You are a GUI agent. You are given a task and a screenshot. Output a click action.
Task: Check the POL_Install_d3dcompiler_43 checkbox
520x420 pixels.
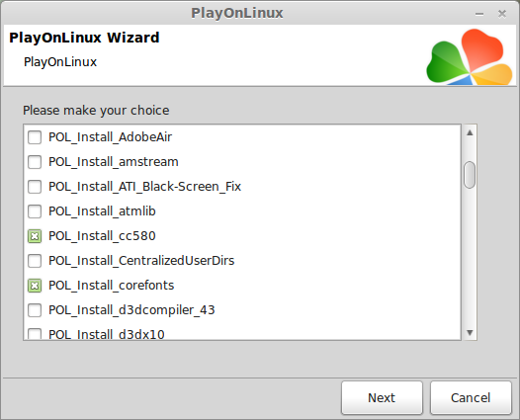click(35, 310)
